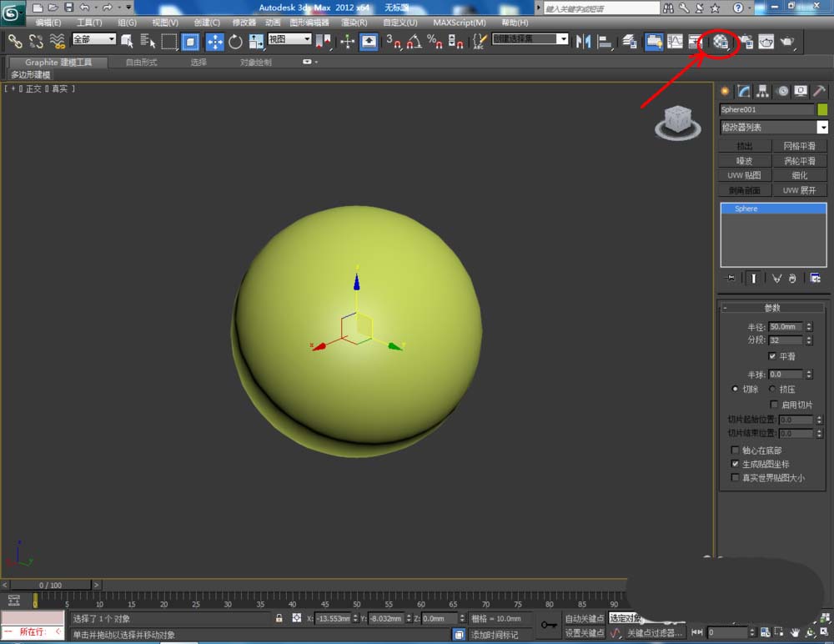Open the Render Setup icon
834x644 pixels.
coord(746,41)
